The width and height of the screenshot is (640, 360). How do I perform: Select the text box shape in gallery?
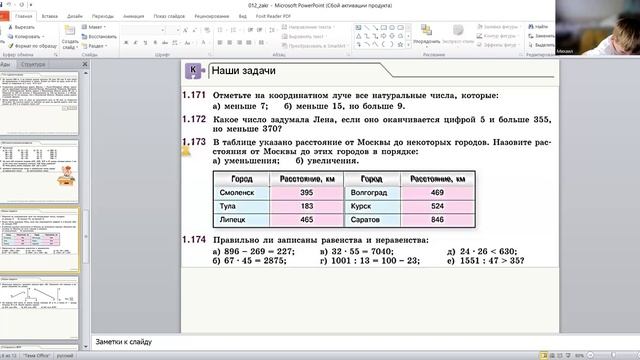358,28
